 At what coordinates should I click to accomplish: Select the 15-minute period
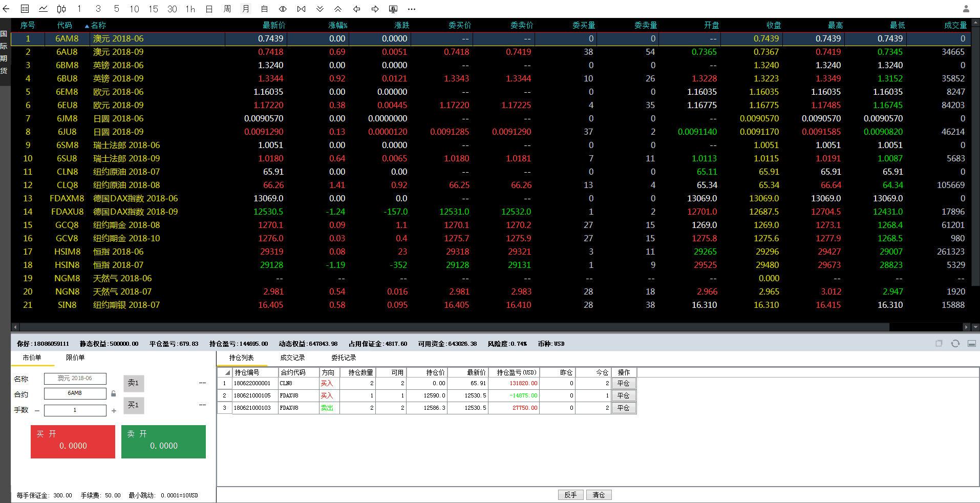click(153, 9)
